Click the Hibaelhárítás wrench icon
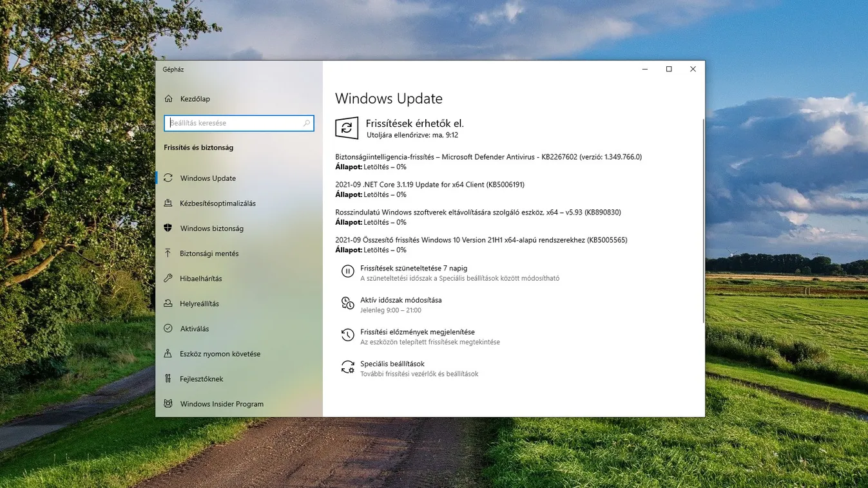Viewport: 868px width, 488px height. (x=168, y=278)
